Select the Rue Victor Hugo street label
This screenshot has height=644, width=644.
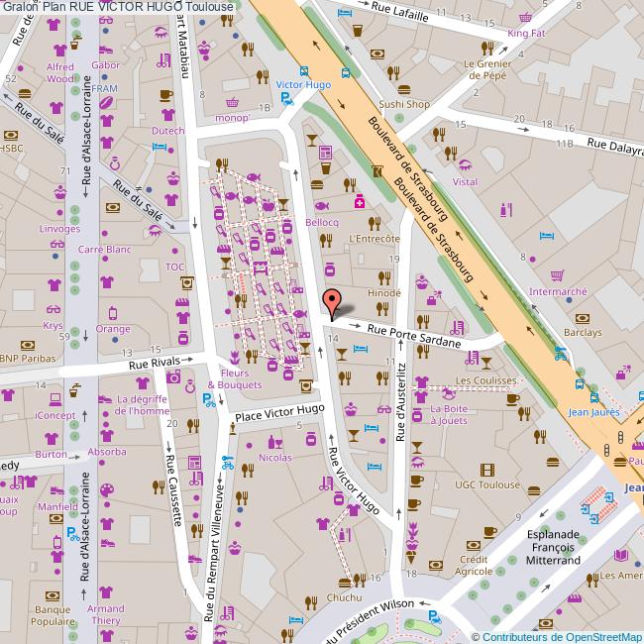[x=354, y=482]
